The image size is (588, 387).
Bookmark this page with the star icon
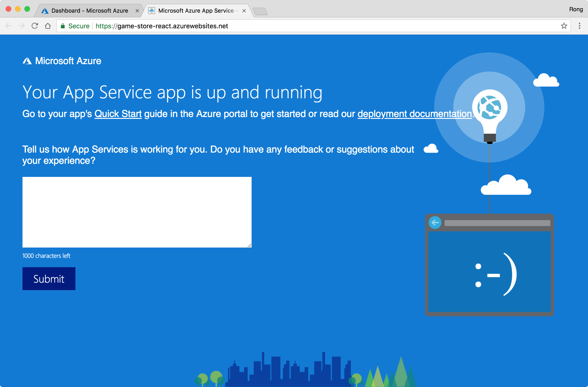564,26
